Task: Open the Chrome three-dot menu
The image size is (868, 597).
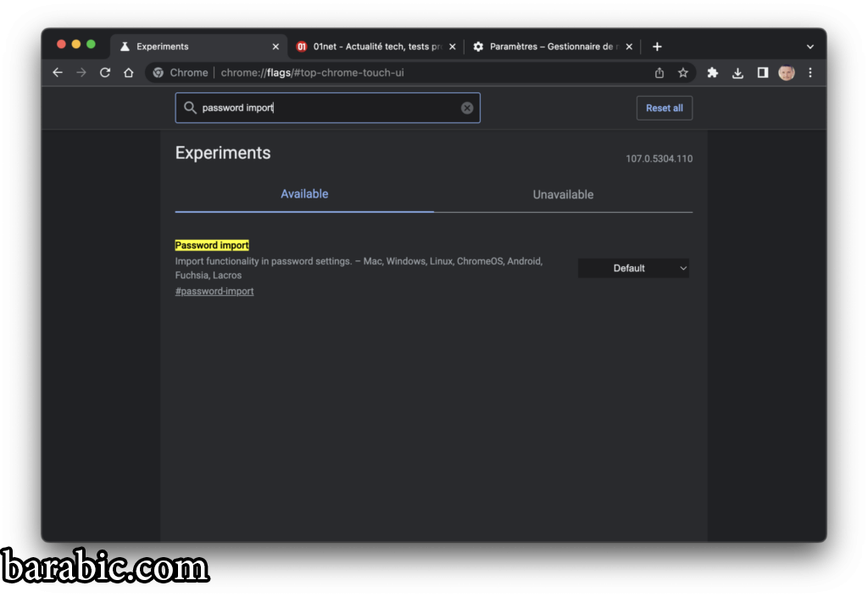Action: point(810,73)
